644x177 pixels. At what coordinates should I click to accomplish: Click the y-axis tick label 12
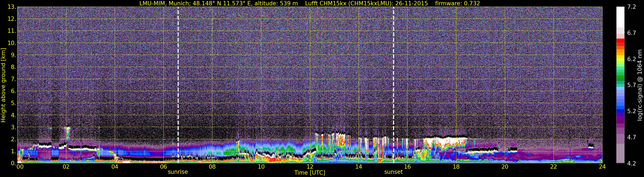12,19
